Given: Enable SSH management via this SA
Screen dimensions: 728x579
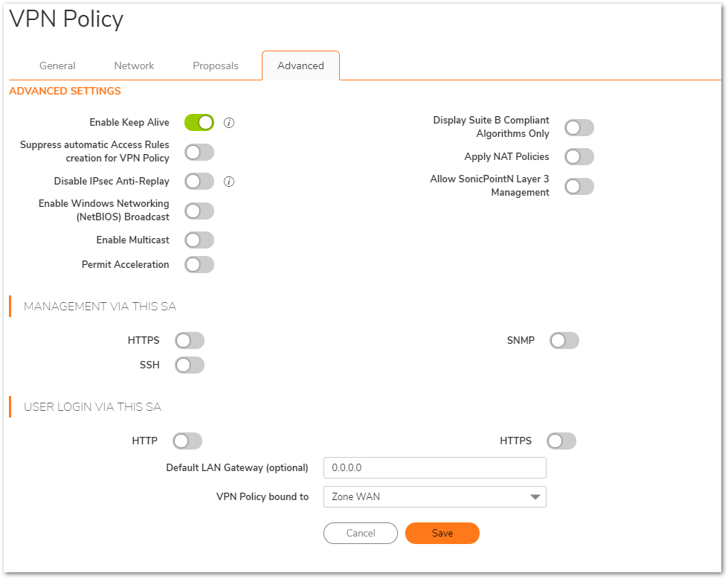Looking at the screenshot, I should pyautogui.click(x=190, y=365).
